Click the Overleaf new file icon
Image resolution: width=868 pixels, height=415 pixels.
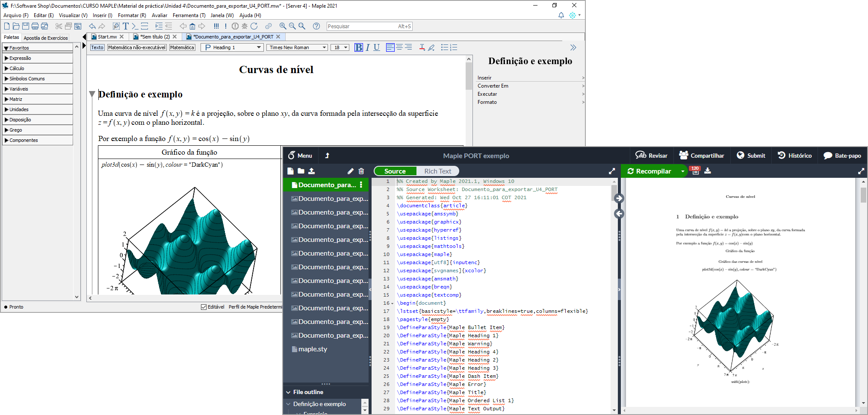point(290,171)
